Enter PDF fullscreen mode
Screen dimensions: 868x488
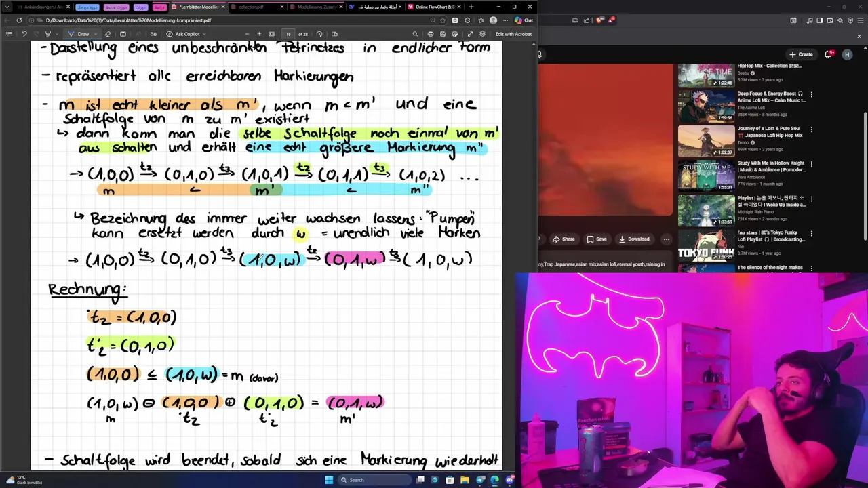point(470,34)
